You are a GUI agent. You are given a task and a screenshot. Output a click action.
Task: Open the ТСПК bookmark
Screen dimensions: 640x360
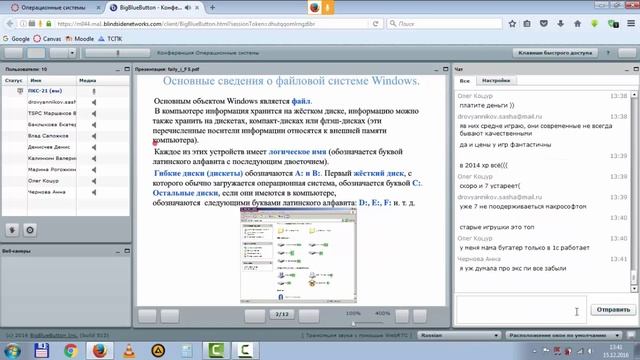point(110,39)
